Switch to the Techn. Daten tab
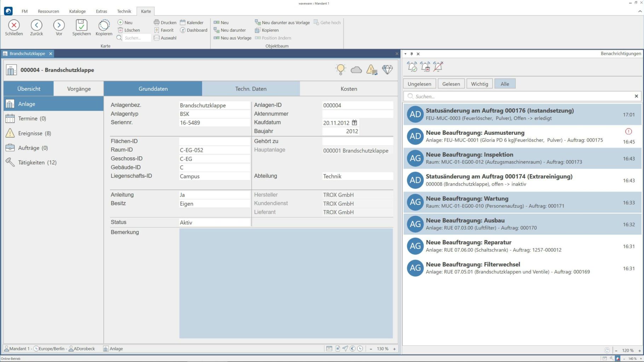The height and width of the screenshot is (362, 644). (251, 89)
